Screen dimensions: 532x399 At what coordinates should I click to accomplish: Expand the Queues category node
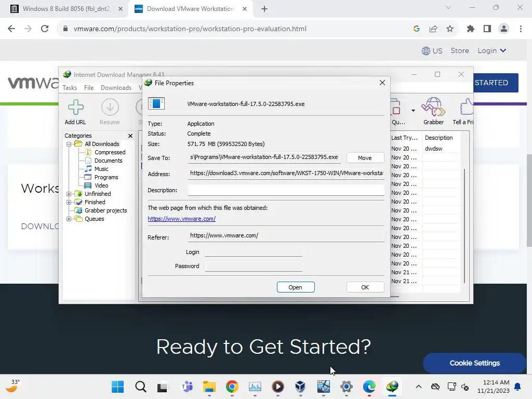click(69, 219)
